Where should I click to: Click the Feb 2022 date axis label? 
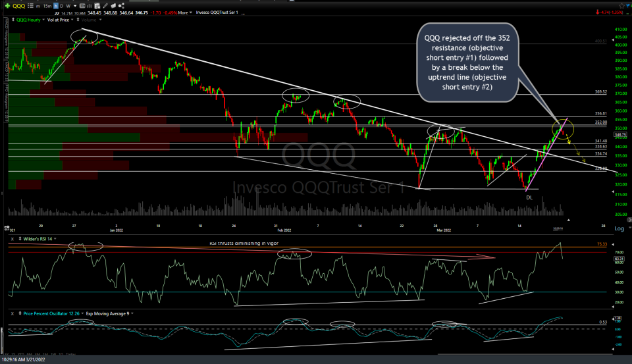(284, 230)
